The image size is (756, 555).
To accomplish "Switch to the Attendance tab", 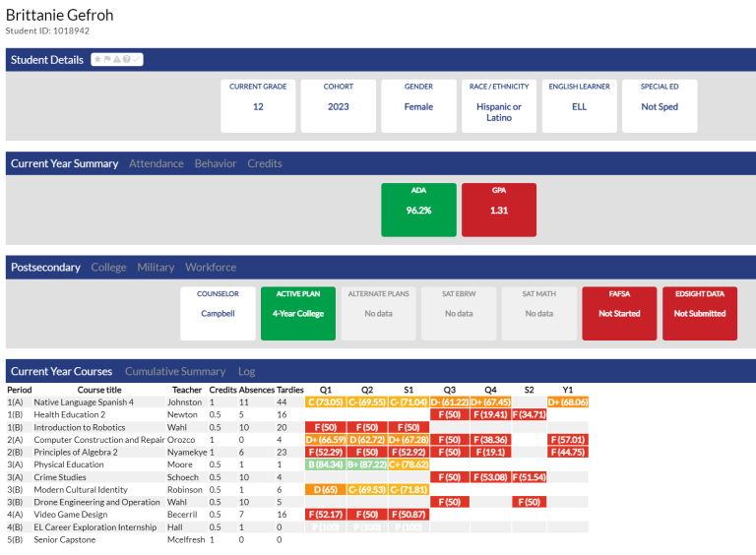I will tap(157, 163).
